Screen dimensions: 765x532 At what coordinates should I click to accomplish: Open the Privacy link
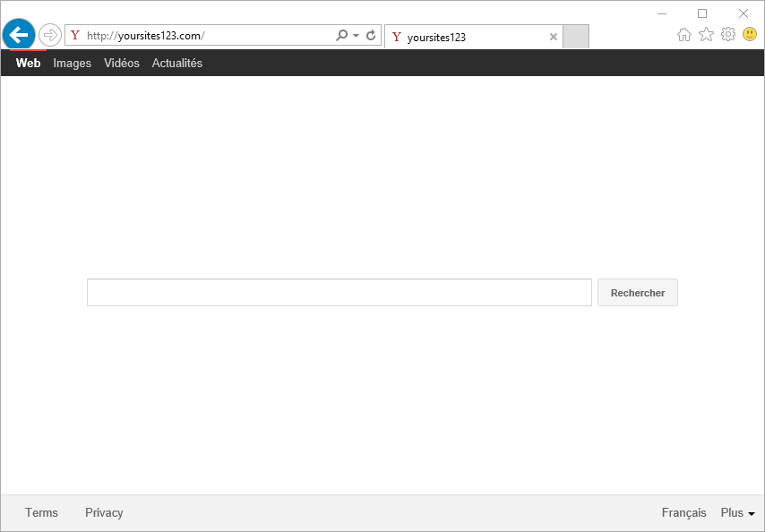104,512
